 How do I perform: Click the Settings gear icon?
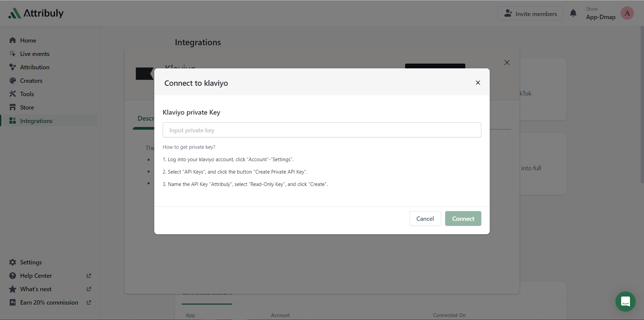tap(13, 262)
